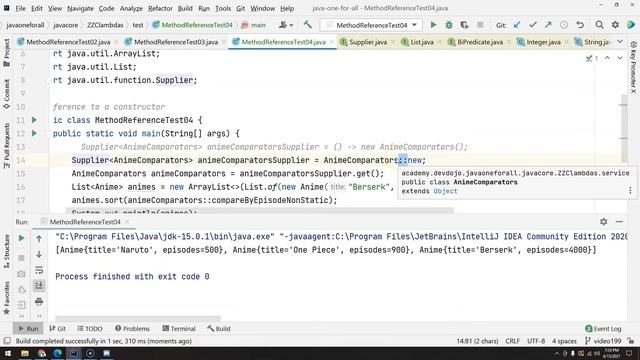Update project via Git blue arrow icon
640x360 pixels.
(x=517, y=25)
